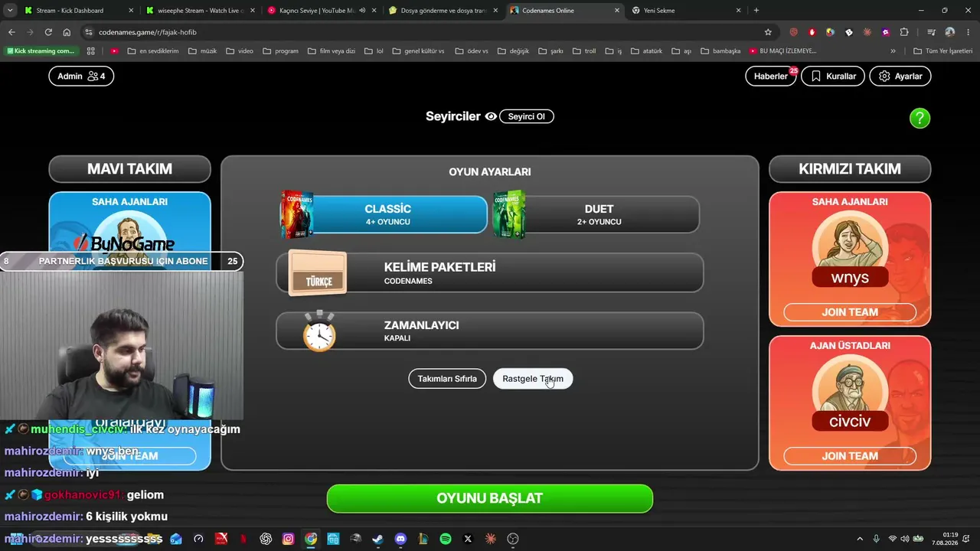Expand the hidden system tray icons
This screenshot has height=551, width=980.
(860, 539)
